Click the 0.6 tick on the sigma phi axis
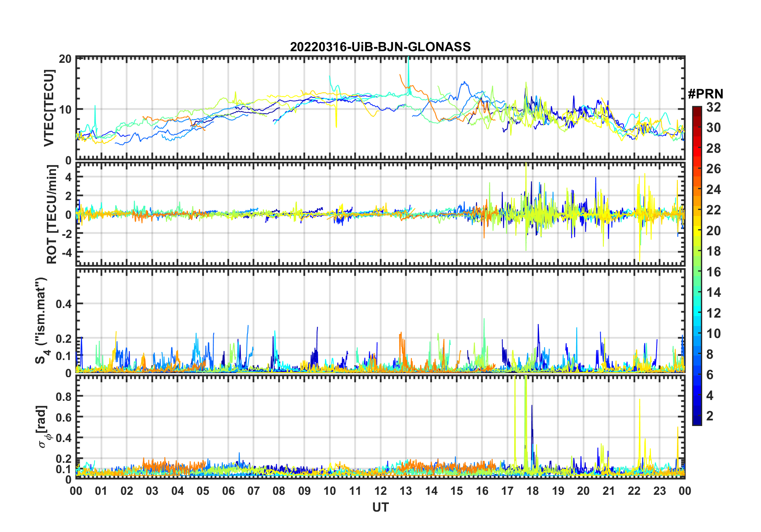The width and height of the screenshot is (761, 532). coord(64,417)
